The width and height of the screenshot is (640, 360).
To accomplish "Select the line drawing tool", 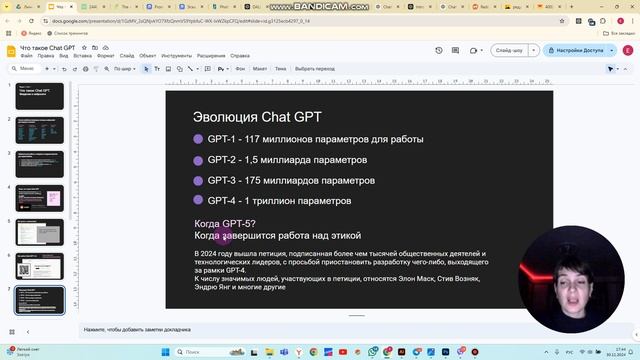I will tap(190, 69).
